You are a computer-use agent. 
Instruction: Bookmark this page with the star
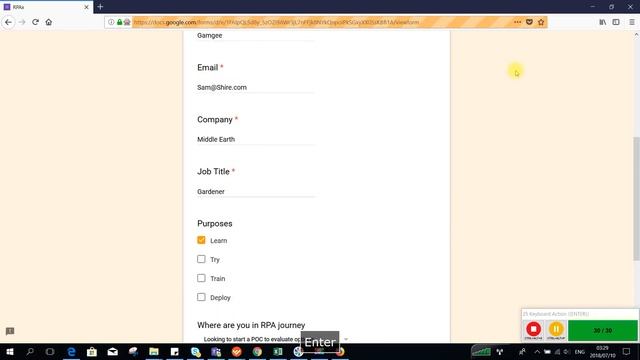[x=541, y=22]
